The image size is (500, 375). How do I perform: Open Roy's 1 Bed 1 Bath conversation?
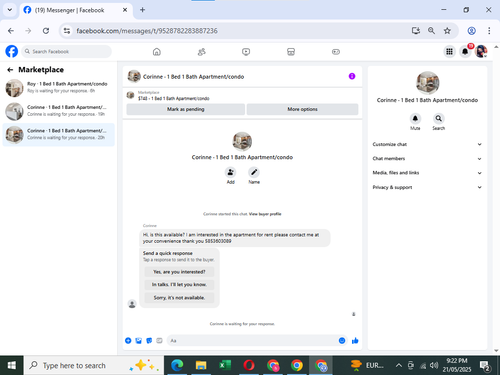tap(59, 88)
